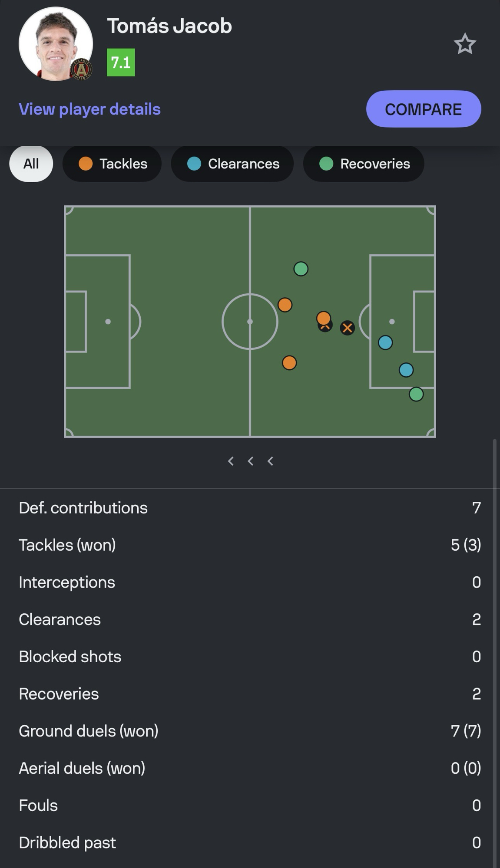Toggle the Recoveries filter chip

(364, 164)
